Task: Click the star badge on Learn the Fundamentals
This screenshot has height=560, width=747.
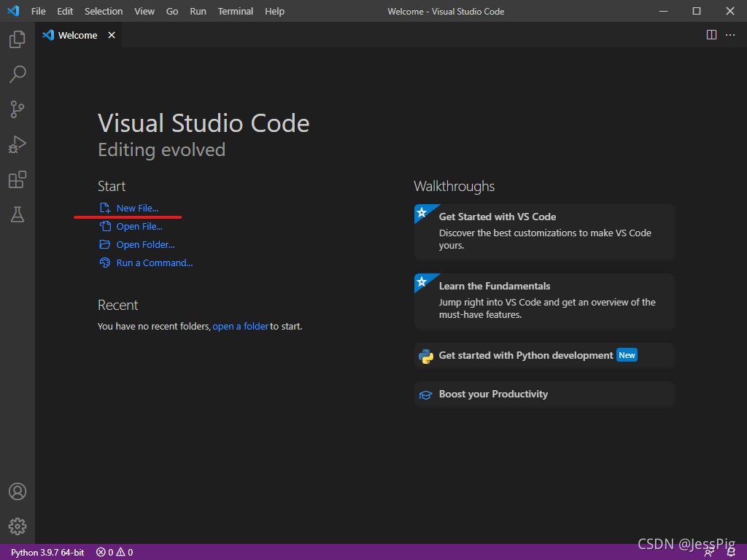Action: pos(422,282)
